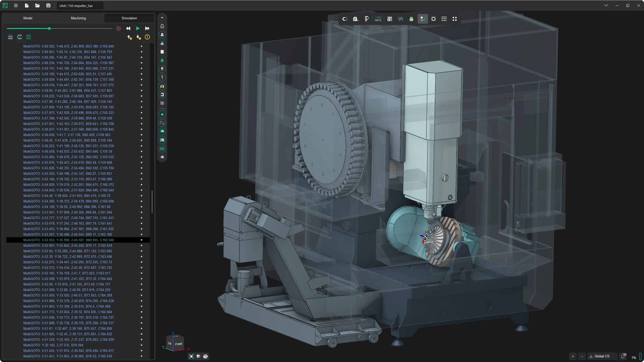Collapse the sidebar with the up arrow
The width and height of the screenshot is (644, 362).
162,17
